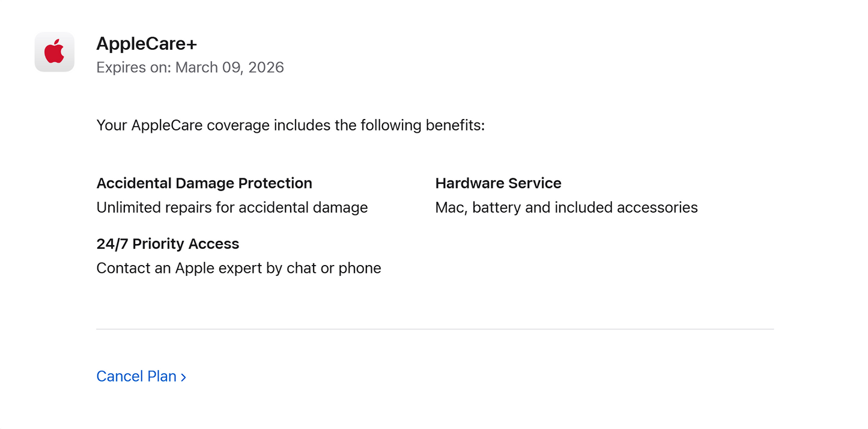Screen dimensions: 868x429
Task: Select the Hardware Service benefit heading
Action: 498,183
